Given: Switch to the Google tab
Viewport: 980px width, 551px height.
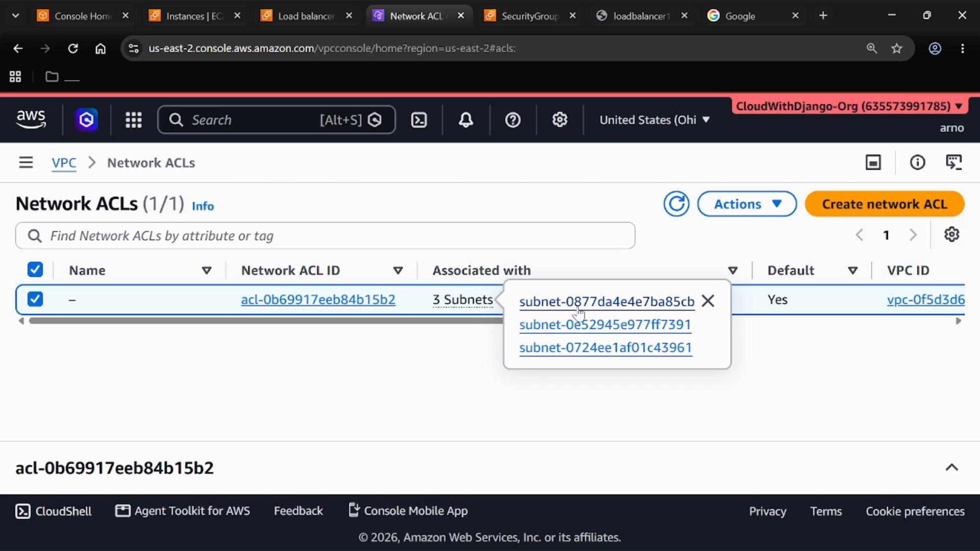Looking at the screenshot, I should point(753,16).
